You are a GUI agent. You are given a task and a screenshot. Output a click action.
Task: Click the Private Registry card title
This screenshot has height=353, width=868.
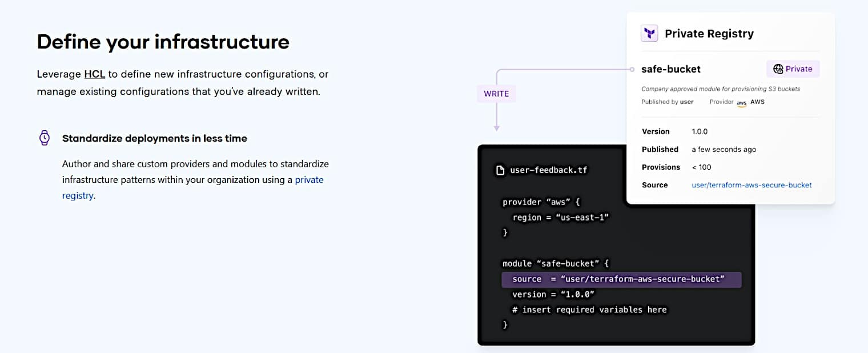tap(709, 34)
